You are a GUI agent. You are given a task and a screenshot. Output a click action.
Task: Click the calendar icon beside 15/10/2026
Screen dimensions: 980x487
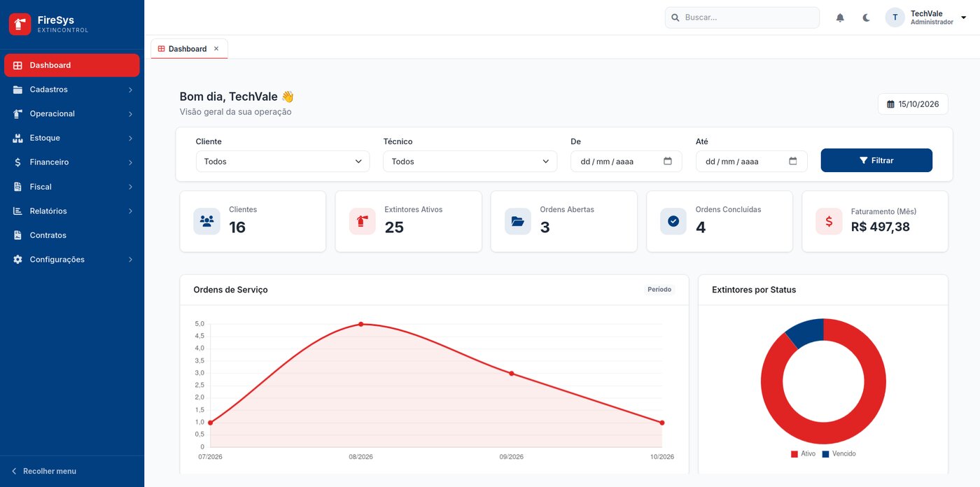click(890, 104)
